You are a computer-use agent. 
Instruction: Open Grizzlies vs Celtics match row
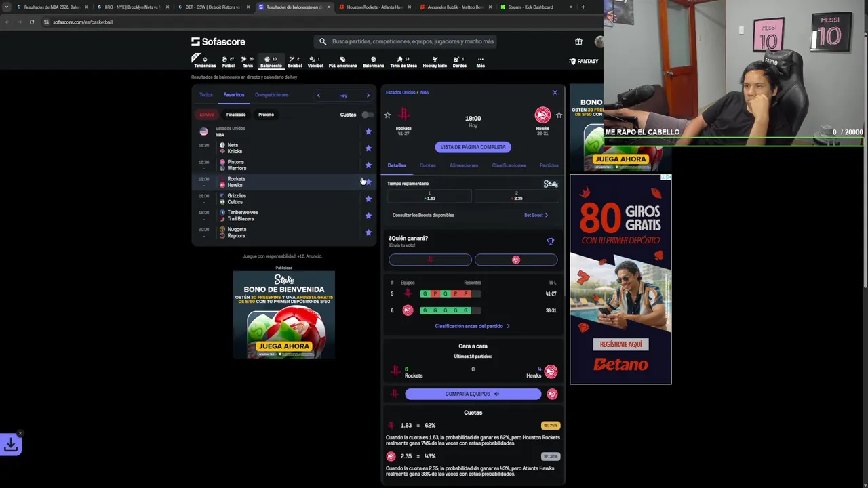[x=283, y=199]
